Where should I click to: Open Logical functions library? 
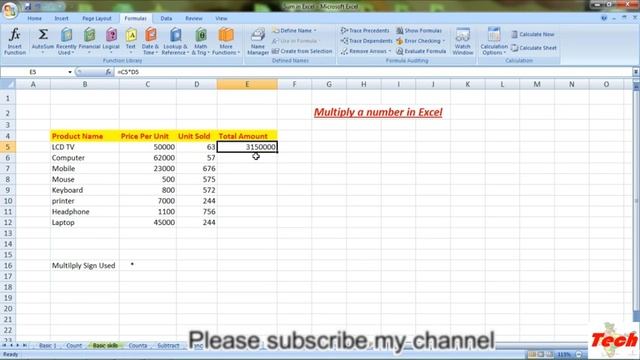pos(111,41)
